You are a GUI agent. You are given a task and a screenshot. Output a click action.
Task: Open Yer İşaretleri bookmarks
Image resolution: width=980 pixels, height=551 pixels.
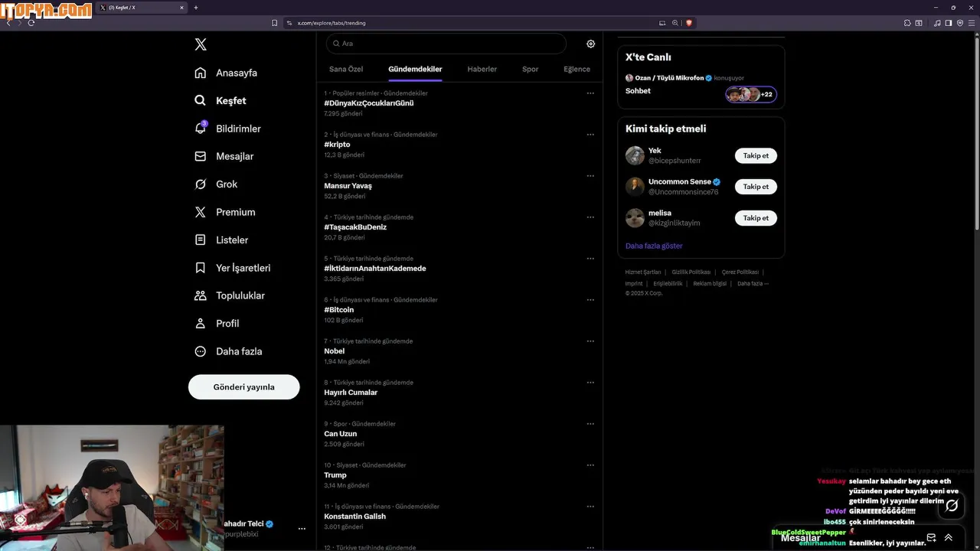click(232, 268)
